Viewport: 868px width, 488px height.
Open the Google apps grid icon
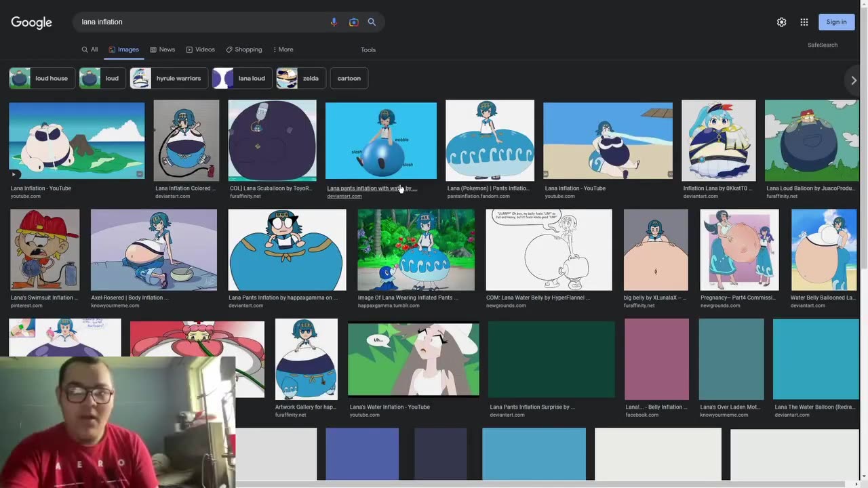coord(804,22)
